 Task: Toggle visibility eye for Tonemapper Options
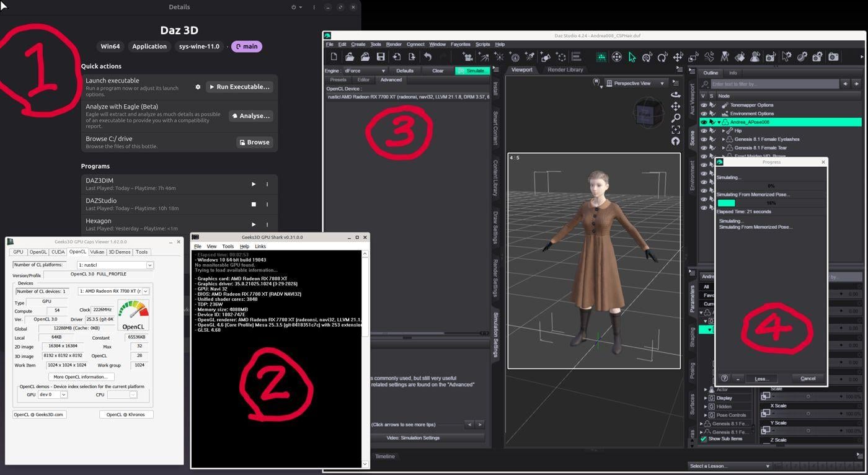tap(704, 105)
